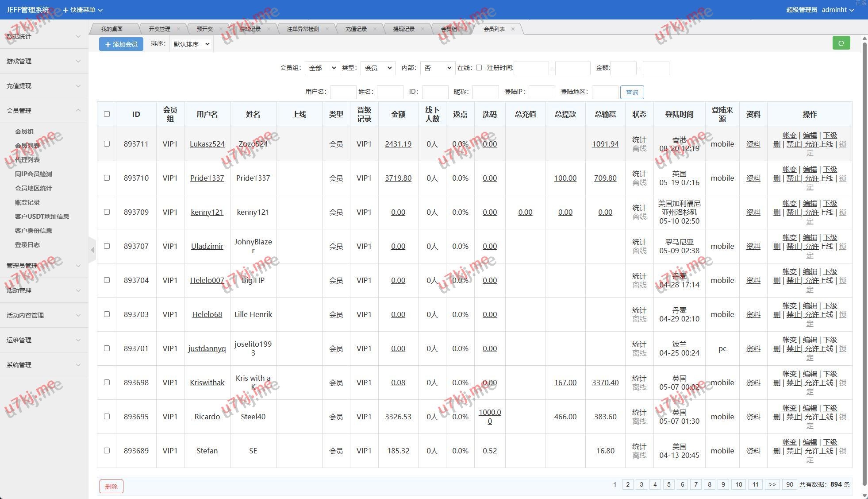Screen dimensions: 868x499
Task: Close the 会员列表 tab with its X
Action: (513, 29)
